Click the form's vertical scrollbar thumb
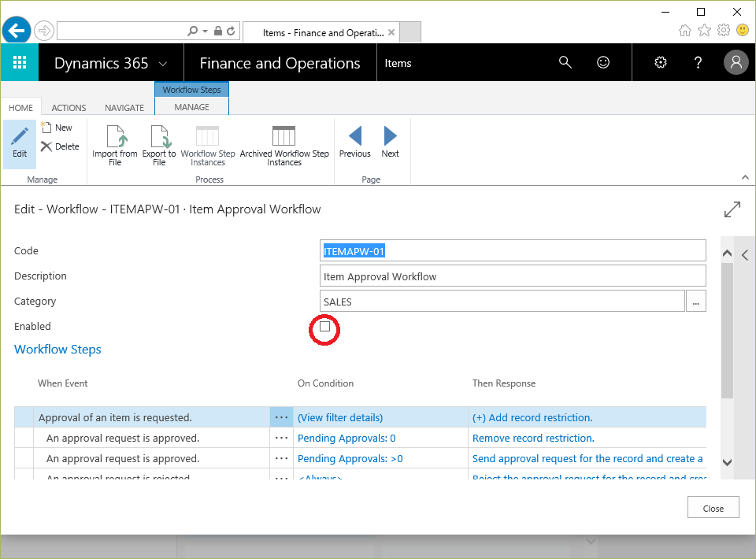Screen dimensions: 756x559 click(727, 330)
